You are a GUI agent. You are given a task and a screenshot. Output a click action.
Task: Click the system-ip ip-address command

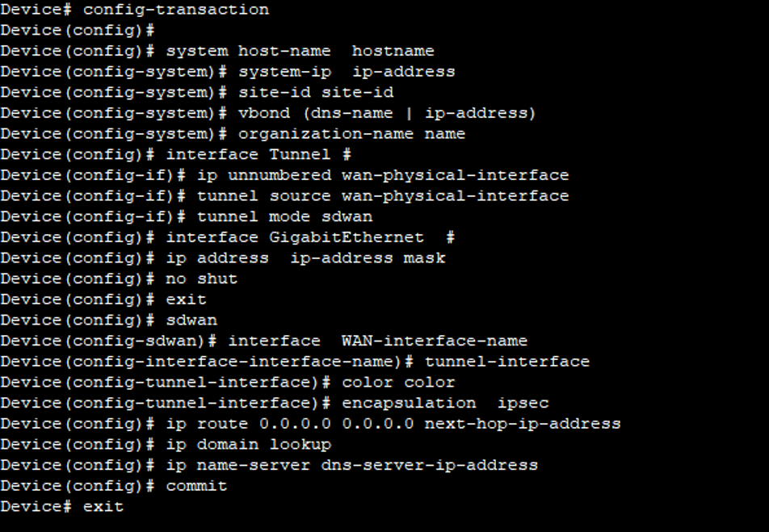coord(347,72)
